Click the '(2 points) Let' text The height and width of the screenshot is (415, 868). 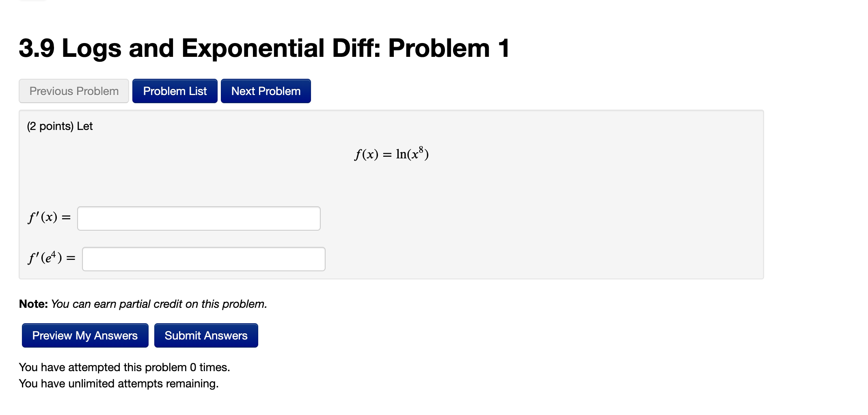59,126
